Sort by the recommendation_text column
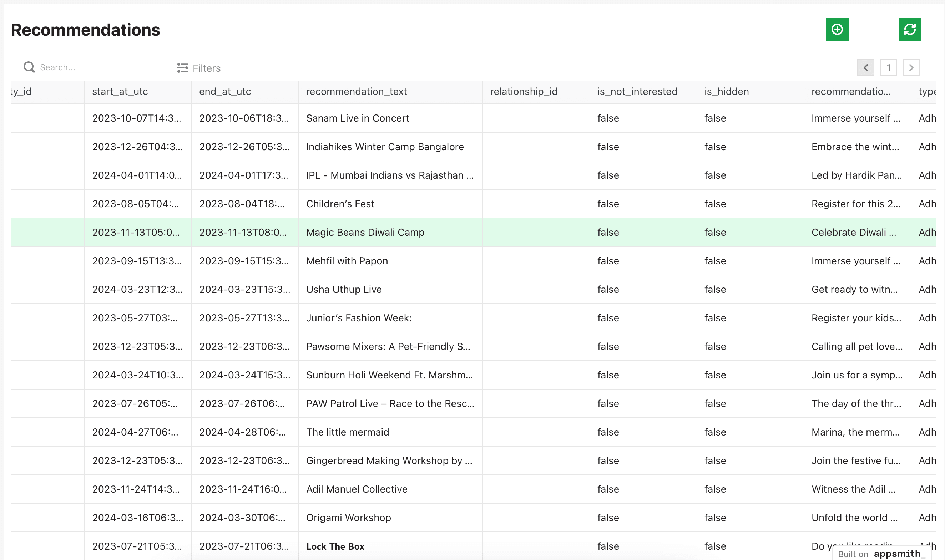Image resolution: width=945 pixels, height=560 pixels. (x=357, y=91)
